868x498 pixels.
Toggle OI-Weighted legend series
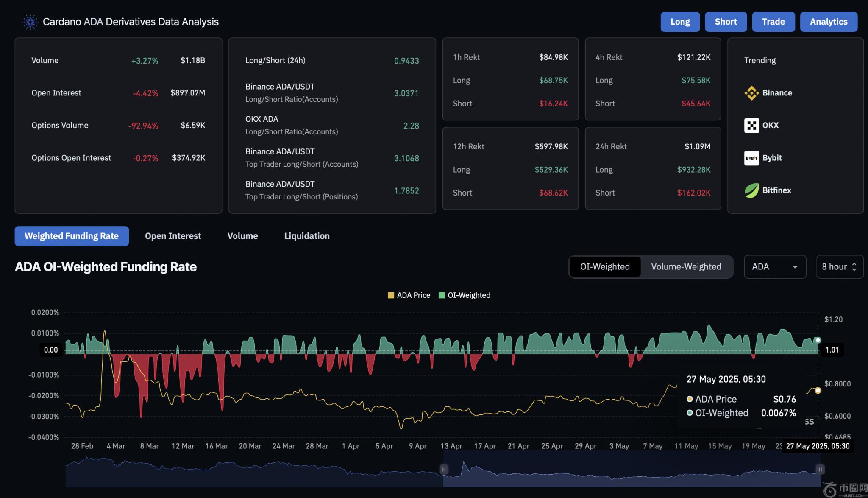coord(465,295)
